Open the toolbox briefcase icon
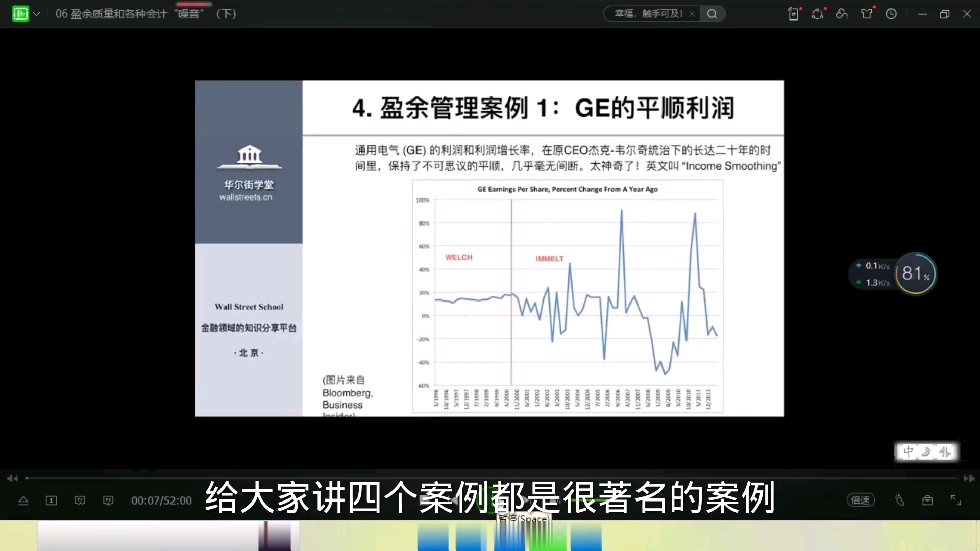This screenshot has width=980, height=551. (927, 500)
